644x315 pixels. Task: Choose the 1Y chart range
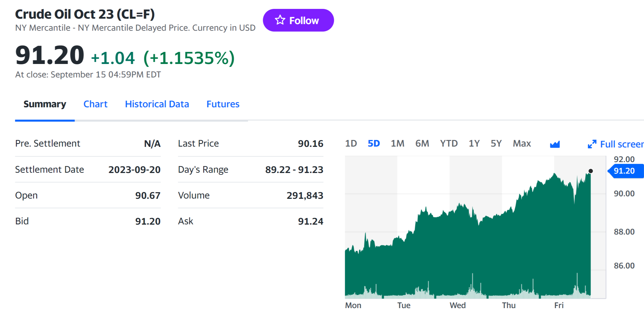[474, 143]
